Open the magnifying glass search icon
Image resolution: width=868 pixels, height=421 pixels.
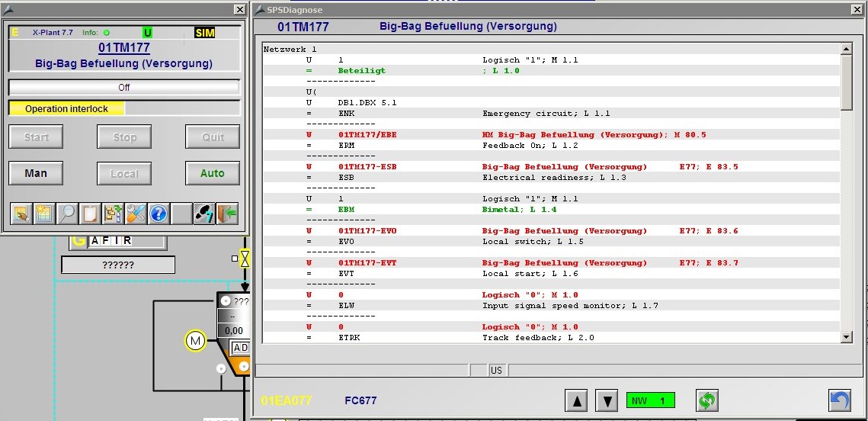pos(67,214)
